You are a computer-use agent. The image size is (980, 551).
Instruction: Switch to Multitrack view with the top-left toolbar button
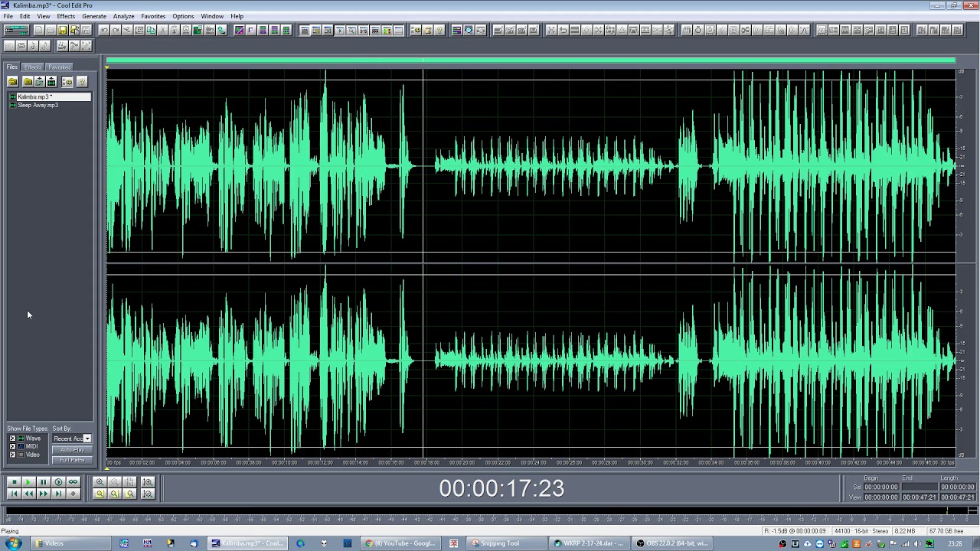pyautogui.click(x=16, y=30)
